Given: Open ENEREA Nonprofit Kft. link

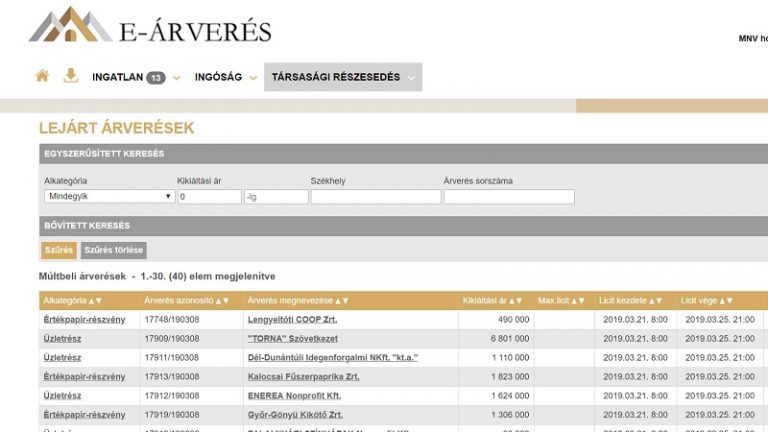Looking at the screenshot, I should pyautogui.click(x=294, y=396).
